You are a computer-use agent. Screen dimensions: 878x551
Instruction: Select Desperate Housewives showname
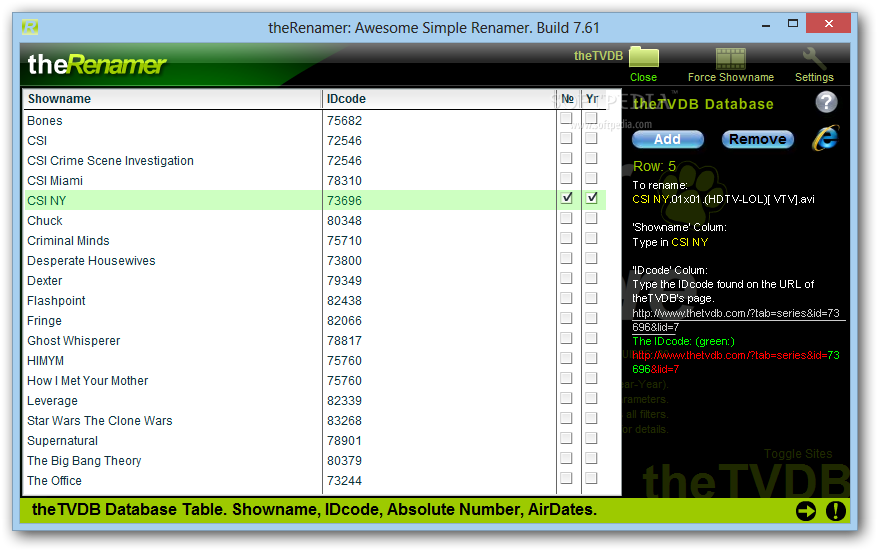pos(91,261)
